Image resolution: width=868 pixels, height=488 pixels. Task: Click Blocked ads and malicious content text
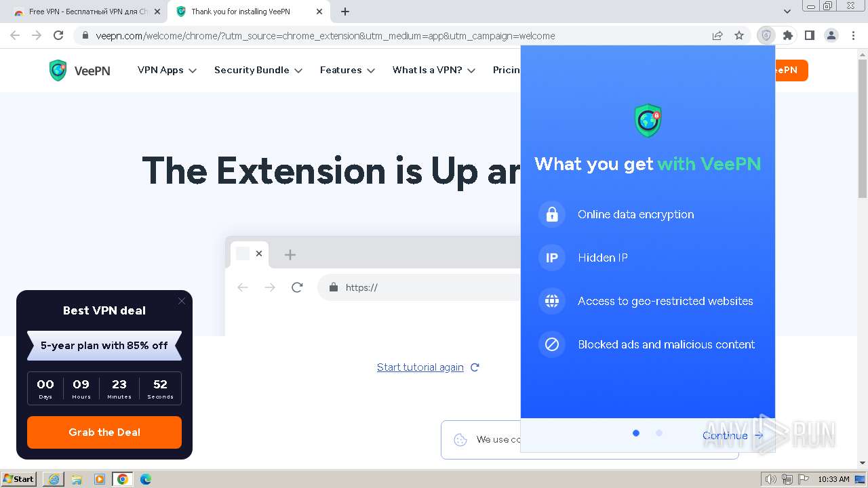click(667, 344)
